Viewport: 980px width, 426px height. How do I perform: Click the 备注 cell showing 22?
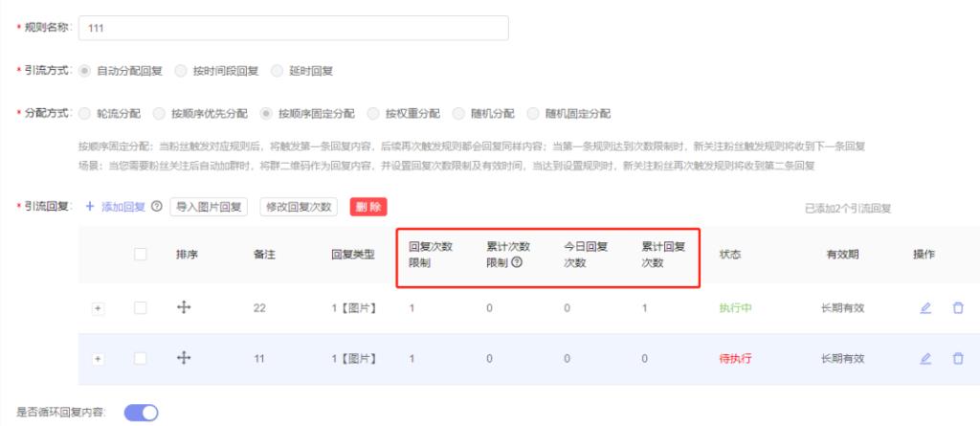[259, 308]
